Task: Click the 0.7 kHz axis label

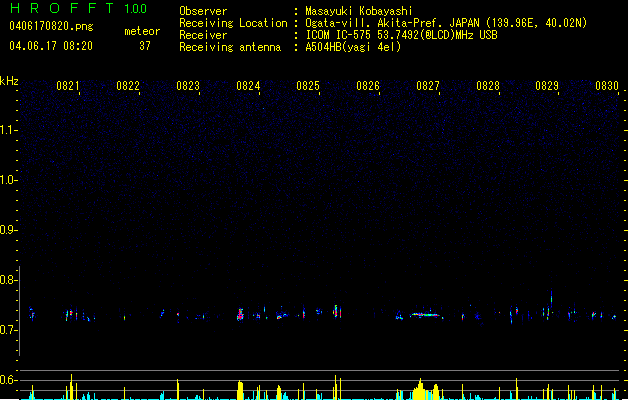Action: point(8,330)
